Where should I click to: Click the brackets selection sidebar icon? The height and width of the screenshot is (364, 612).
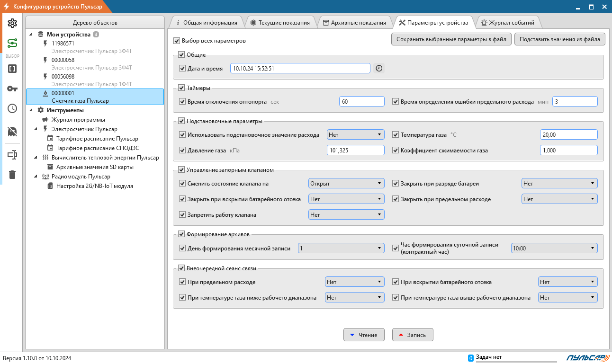(12, 69)
